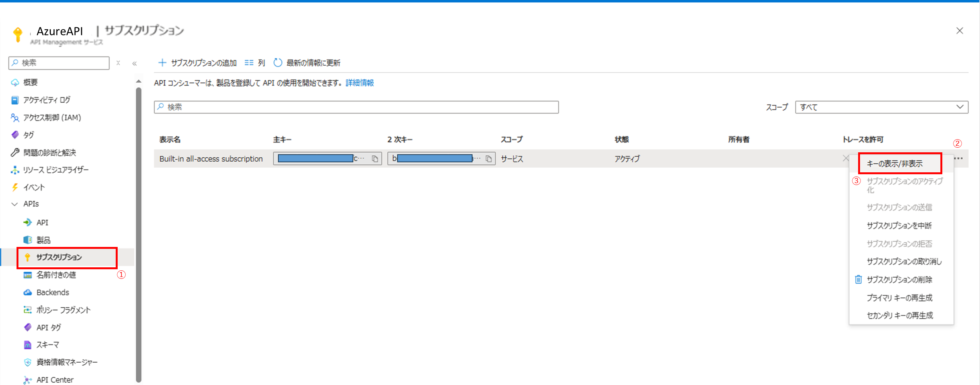Open the 製品 section under APIs
This screenshot has height=385, width=980.
(x=43, y=239)
